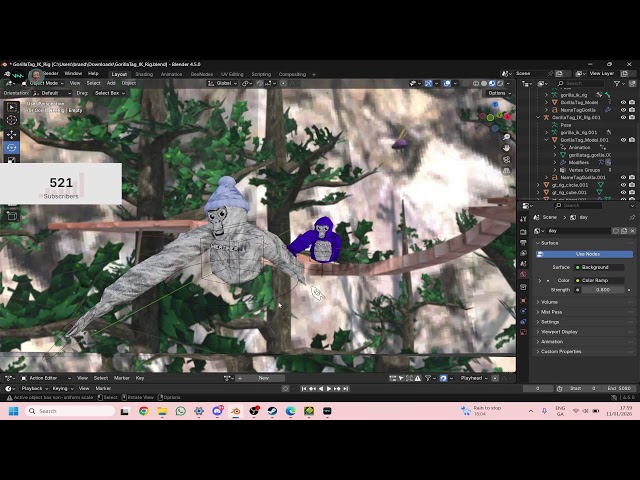Hide GorillaTag_Model in viewport via eye icon

623,102
